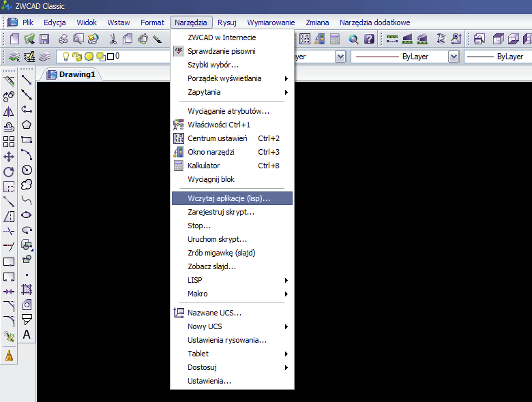Select the Erase tool in modify toolbar
The width and height of the screenshot is (532, 402).
(x=9, y=81)
